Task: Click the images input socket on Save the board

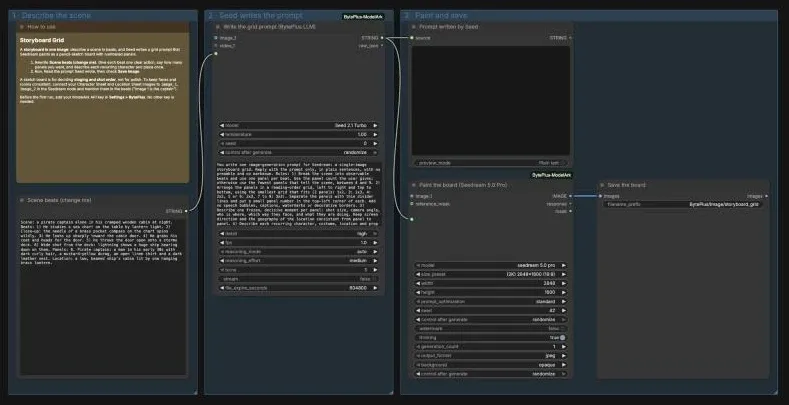Action: pos(600,196)
